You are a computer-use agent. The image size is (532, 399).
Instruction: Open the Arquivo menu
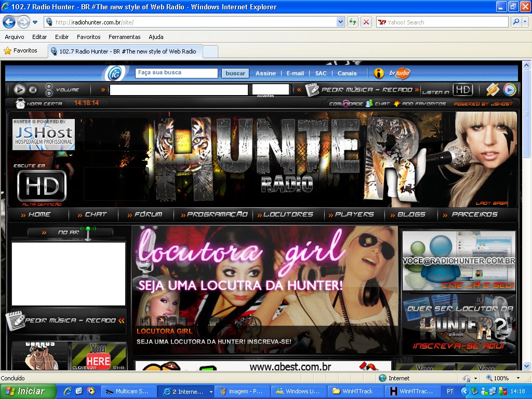[x=15, y=37]
